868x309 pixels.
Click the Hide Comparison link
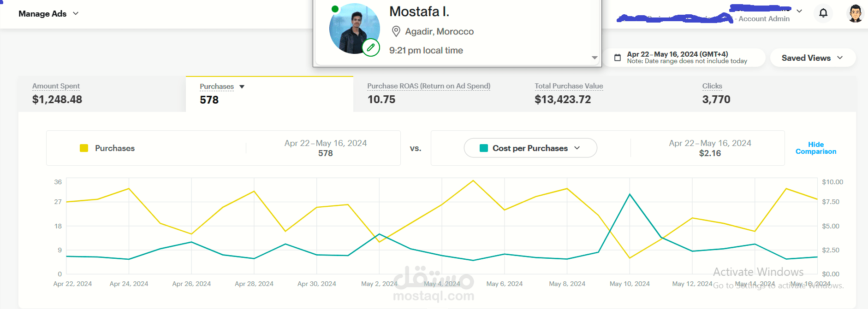pos(815,148)
